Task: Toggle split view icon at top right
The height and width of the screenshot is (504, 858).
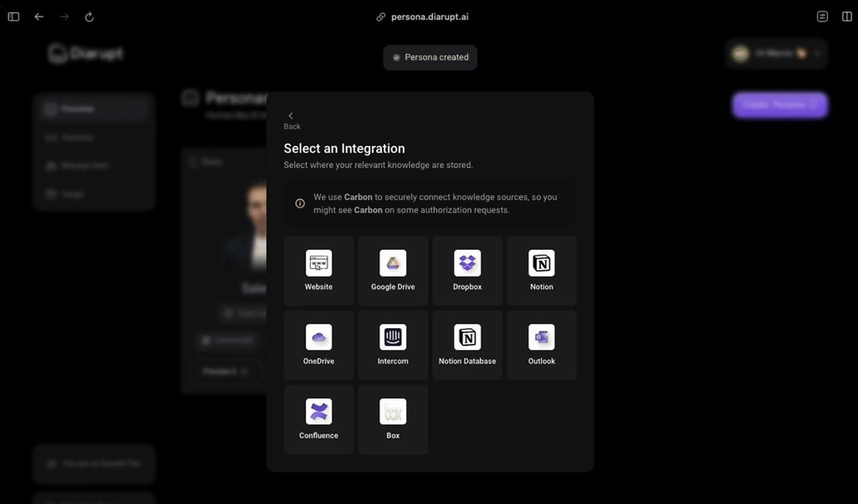Action: click(847, 17)
